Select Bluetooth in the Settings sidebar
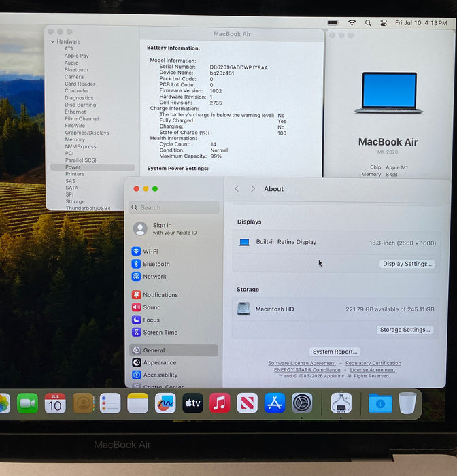Image resolution: width=457 pixels, height=476 pixels. 173,264
